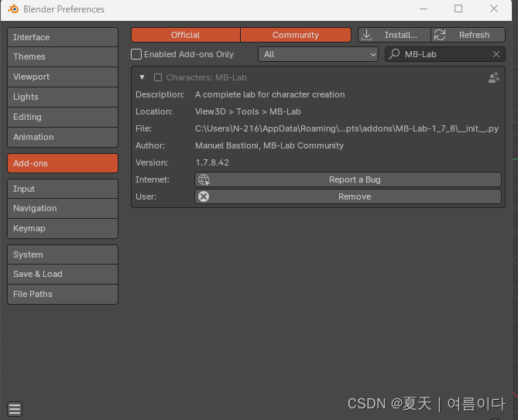
Task: Minimize the Blender Preferences window
Action: coord(424,9)
